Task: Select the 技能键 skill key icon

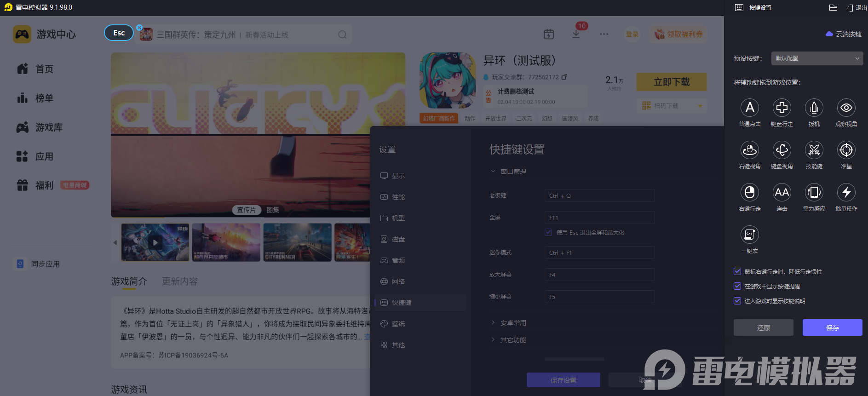Action: [x=814, y=150]
